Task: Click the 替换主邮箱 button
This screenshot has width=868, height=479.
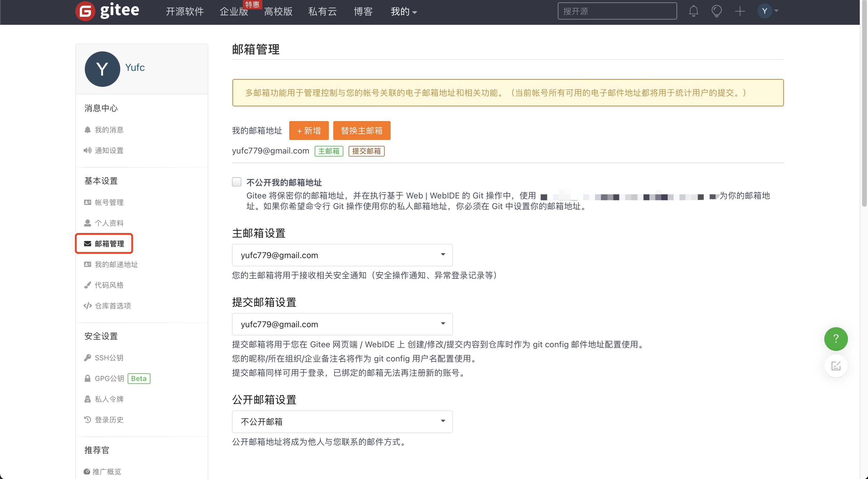Action: coord(362,130)
